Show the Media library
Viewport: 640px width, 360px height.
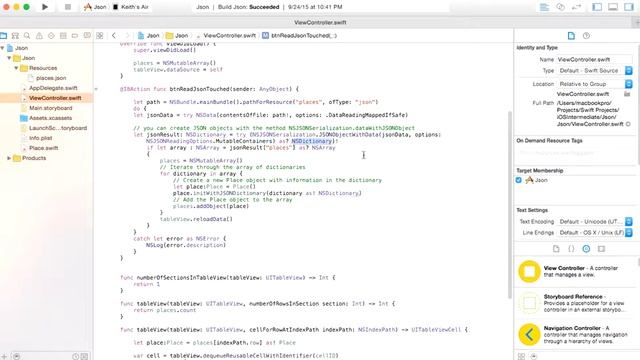(x=601, y=249)
